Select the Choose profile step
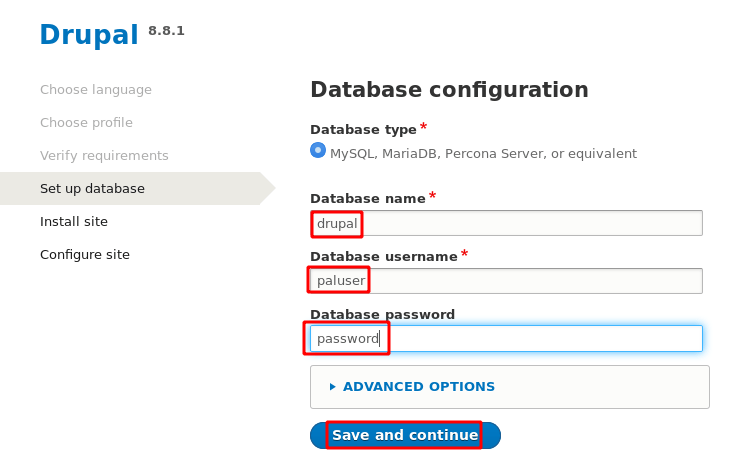The height and width of the screenshot is (460, 747). click(86, 123)
